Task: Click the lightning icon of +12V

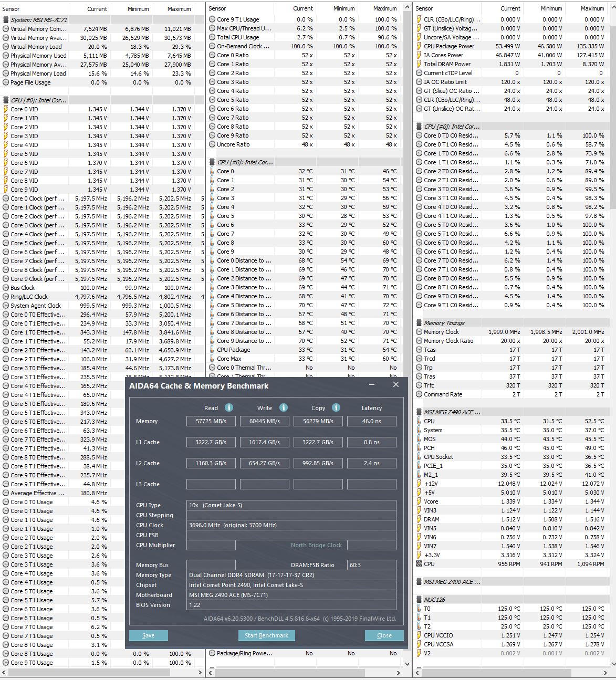Action: click(419, 484)
